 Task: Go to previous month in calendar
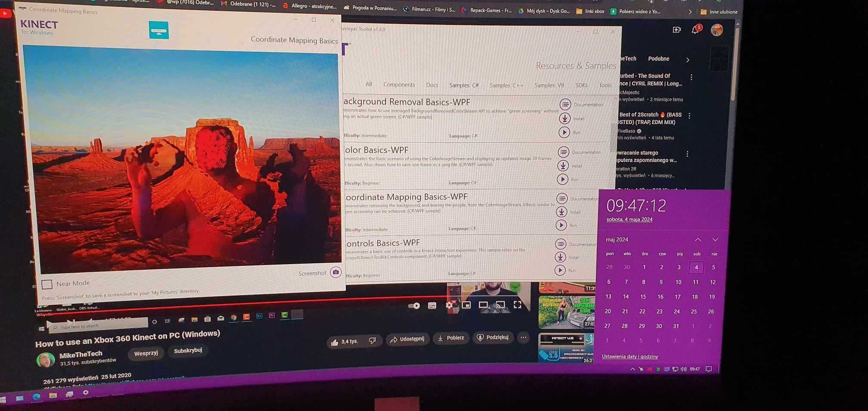[x=698, y=240]
